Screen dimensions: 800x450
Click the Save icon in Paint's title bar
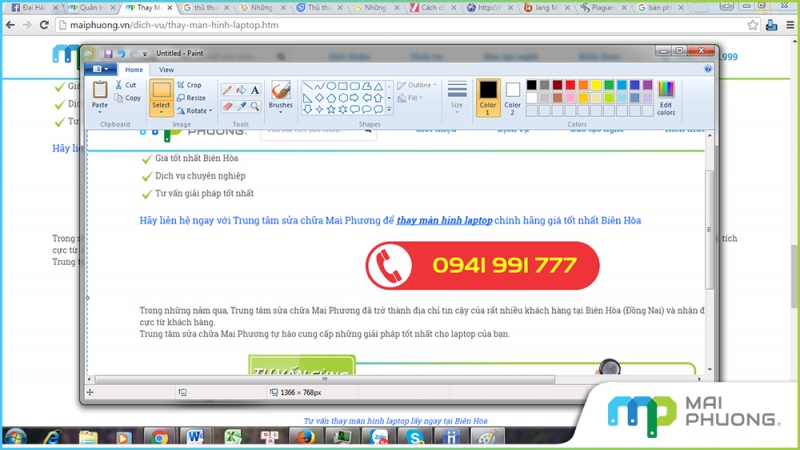pyautogui.click(x=108, y=53)
